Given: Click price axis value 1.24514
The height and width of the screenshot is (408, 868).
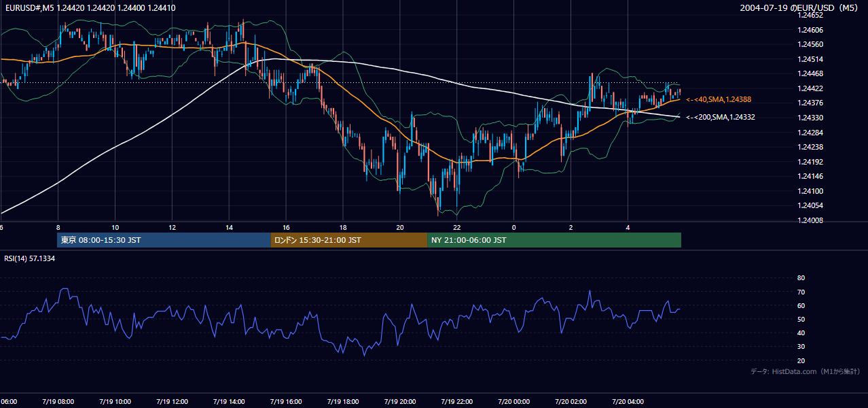Looking at the screenshot, I should point(810,59).
